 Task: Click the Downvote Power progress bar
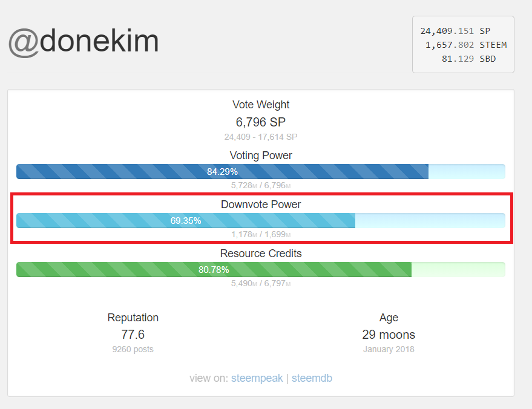260,221
